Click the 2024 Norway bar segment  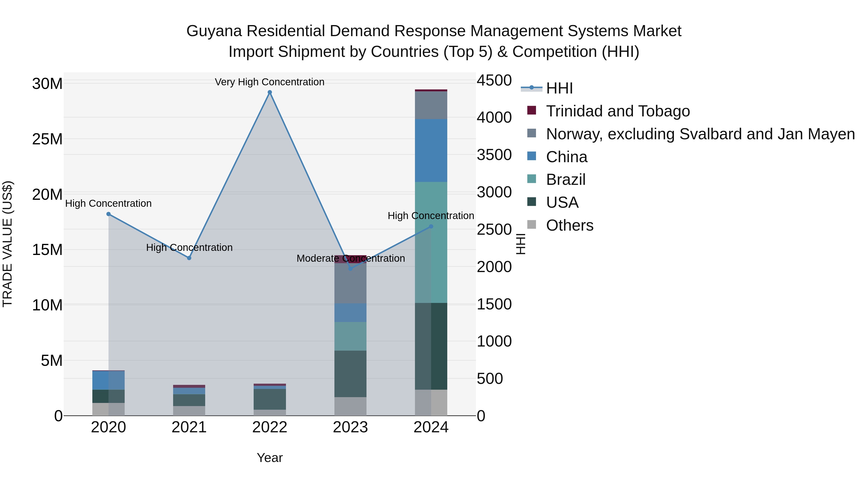click(x=431, y=105)
